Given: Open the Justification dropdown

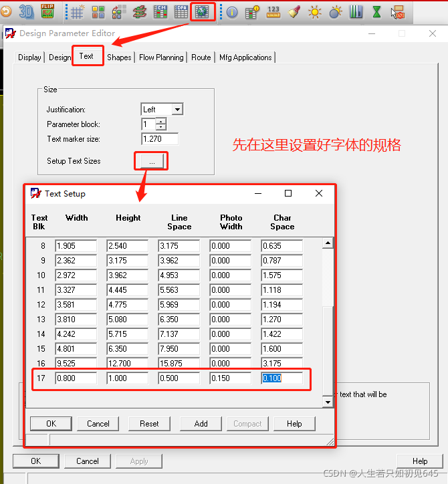Looking at the screenshot, I should tap(177, 109).
